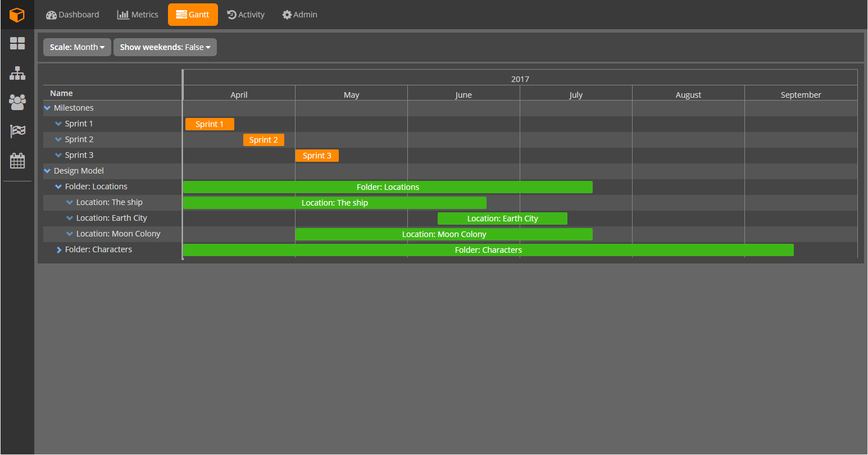Click the globe icon next to Dashboard
868x455 pixels.
(52, 14)
